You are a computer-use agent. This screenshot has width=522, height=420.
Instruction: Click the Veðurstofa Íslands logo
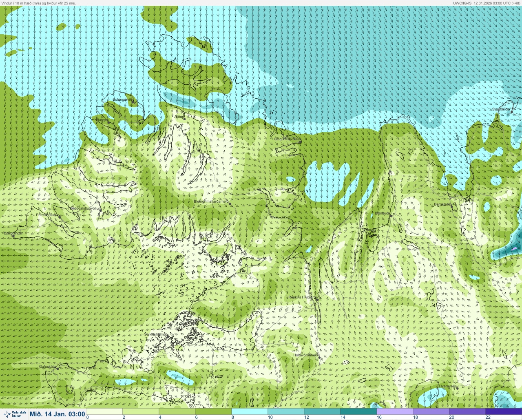tap(14, 414)
